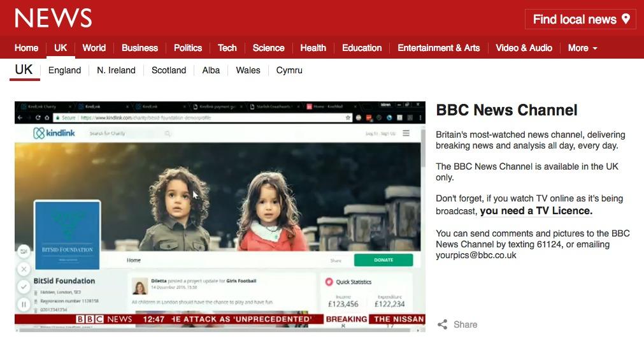Click the kindlink.com address bar URL

coord(146,117)
